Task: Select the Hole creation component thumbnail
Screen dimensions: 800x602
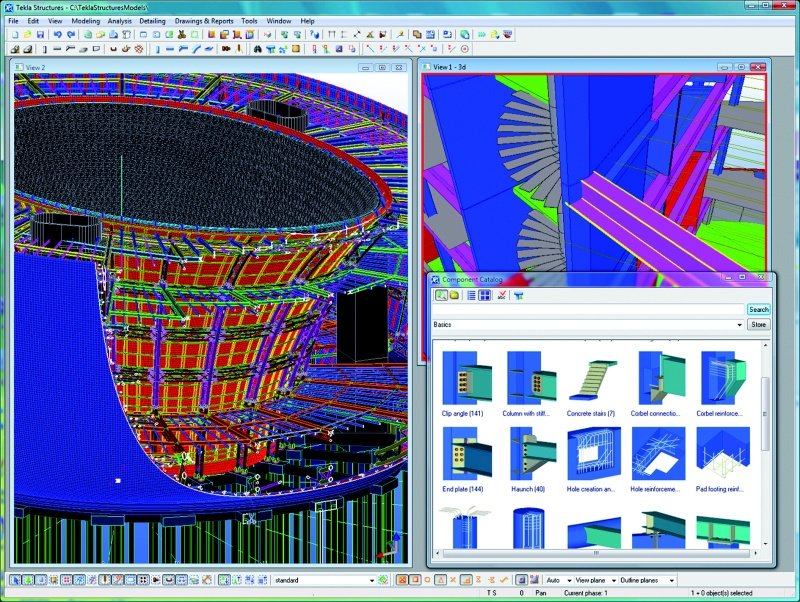Action: pyautogui.click(x=593, y=454)
